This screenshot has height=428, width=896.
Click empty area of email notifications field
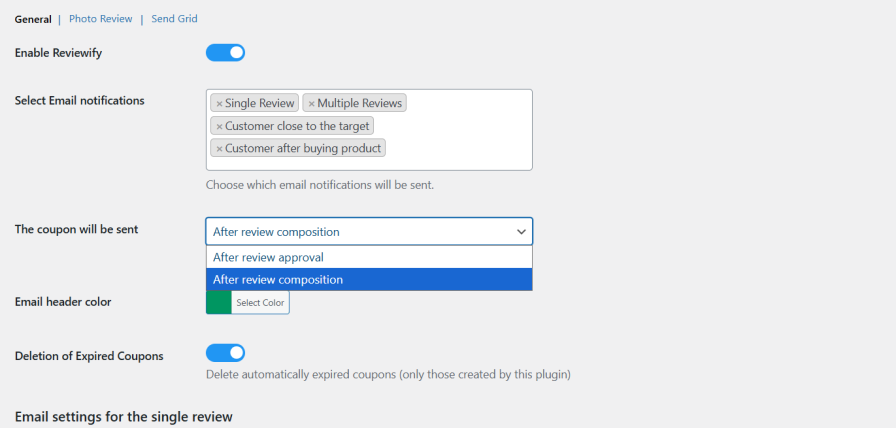pyautogui.click(x=460, y=150)
